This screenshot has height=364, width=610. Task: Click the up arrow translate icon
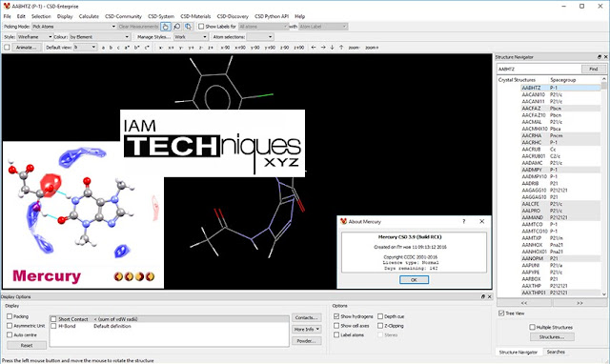coord(341,48)
